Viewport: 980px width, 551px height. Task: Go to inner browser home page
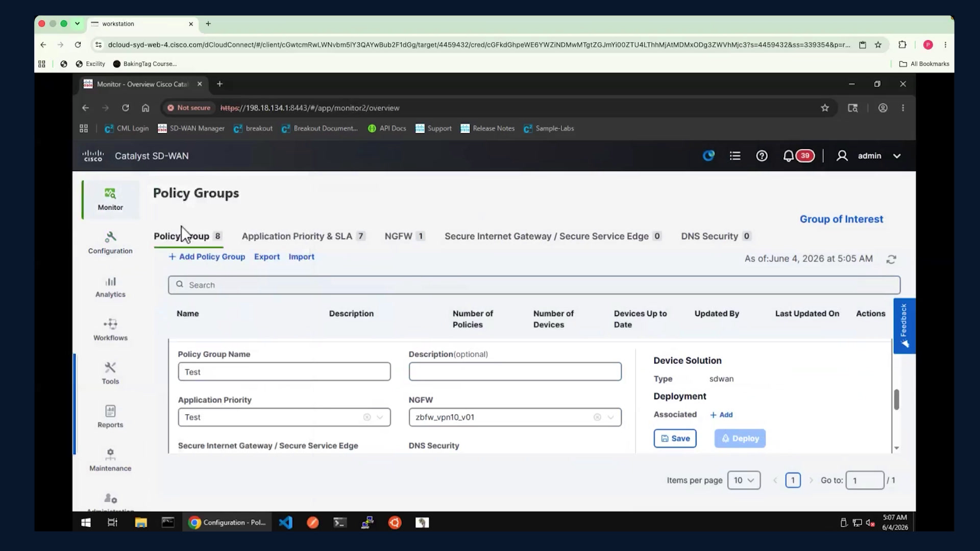pos(145,108)
